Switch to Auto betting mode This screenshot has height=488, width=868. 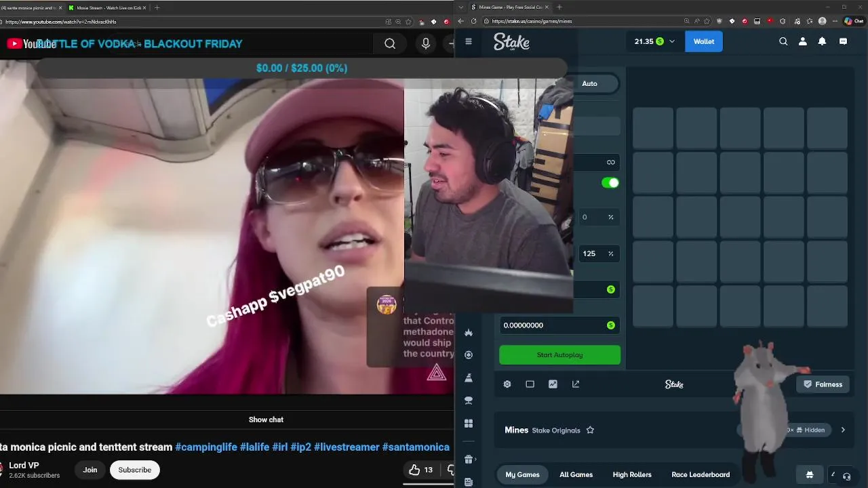click(589, 83)
